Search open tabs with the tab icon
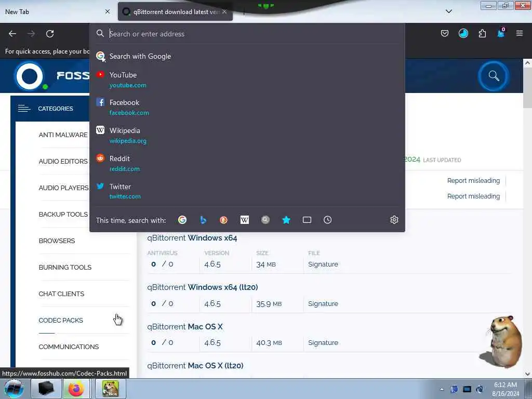The height and width of the screenshot is (399, 532). [x=307, y=220]
